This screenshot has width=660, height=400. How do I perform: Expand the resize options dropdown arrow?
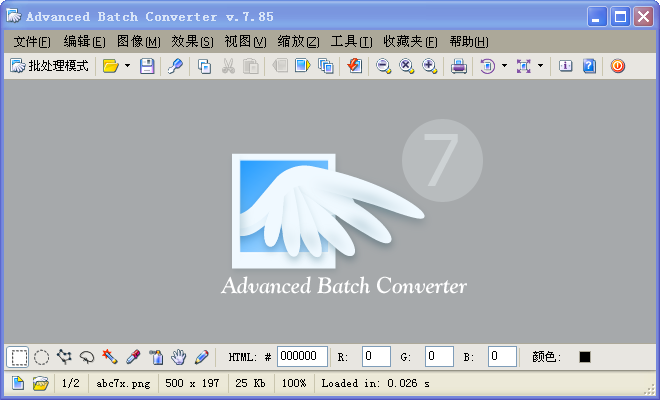click(x=540, y=66)
